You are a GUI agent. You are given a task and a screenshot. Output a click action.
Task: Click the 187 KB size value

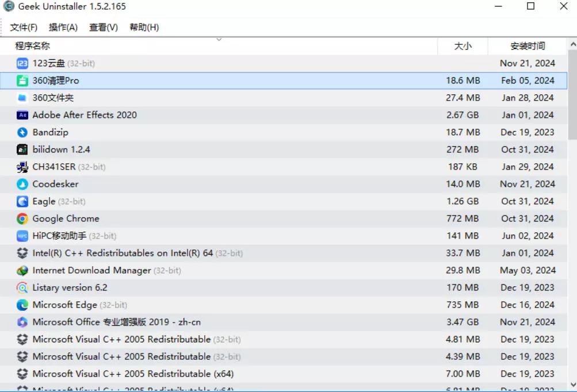(x=463, y=167)
